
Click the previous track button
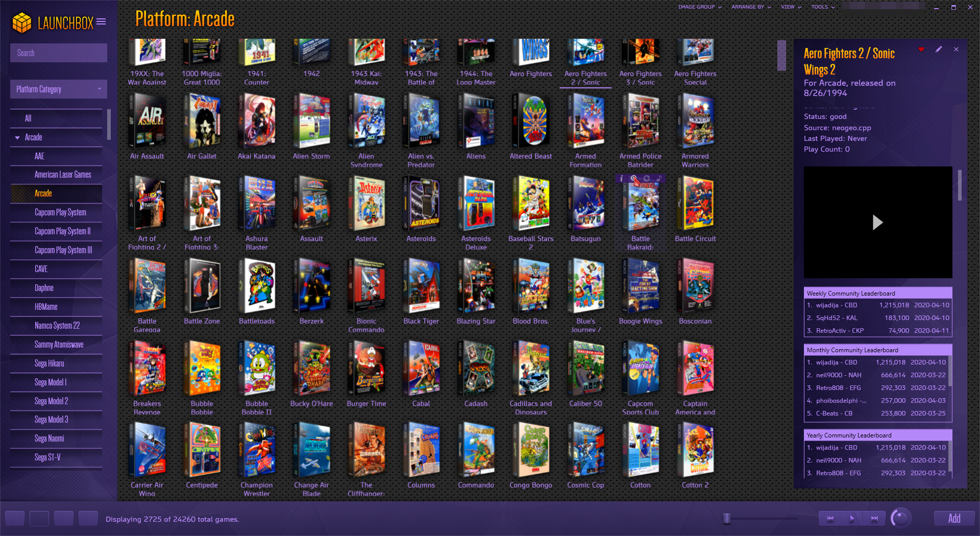(830, 518)
